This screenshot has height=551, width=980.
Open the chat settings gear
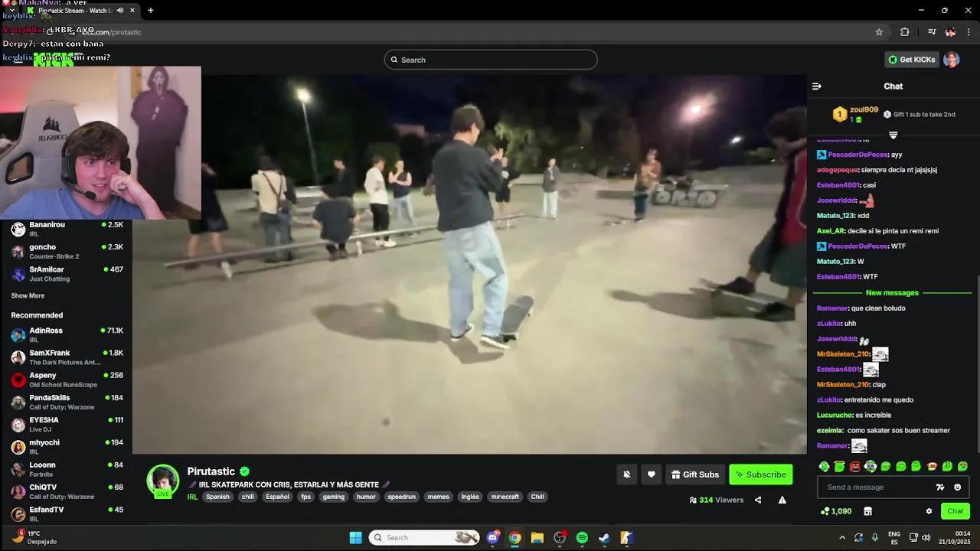tap(929, 511)
